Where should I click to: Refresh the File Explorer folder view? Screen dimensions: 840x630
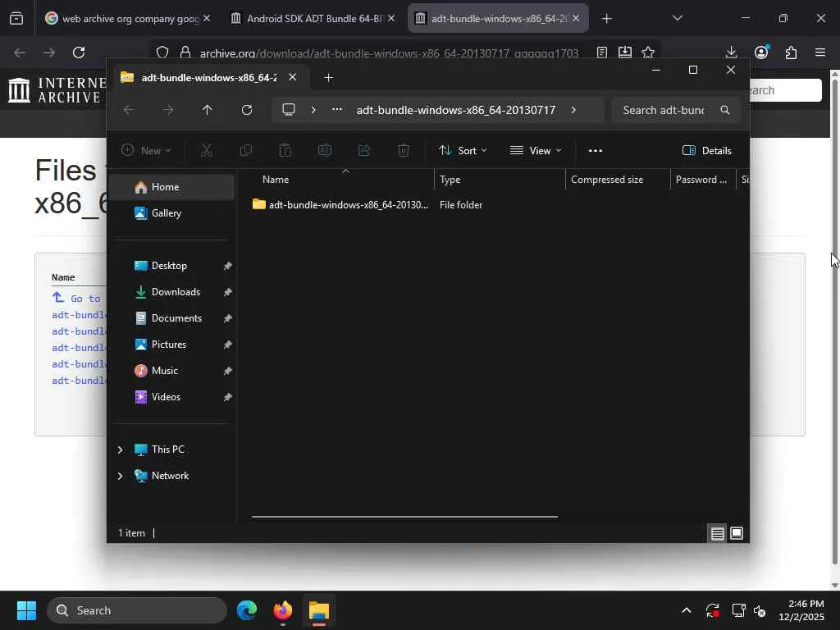246,110
